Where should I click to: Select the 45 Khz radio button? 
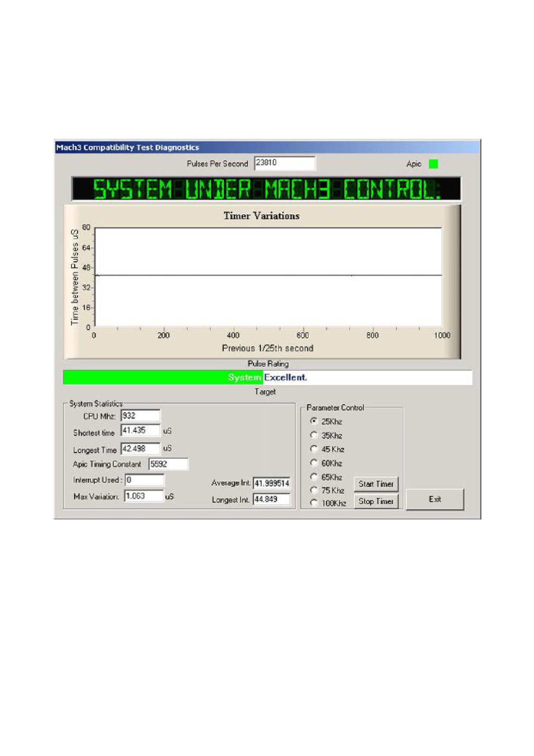(314, 449)
